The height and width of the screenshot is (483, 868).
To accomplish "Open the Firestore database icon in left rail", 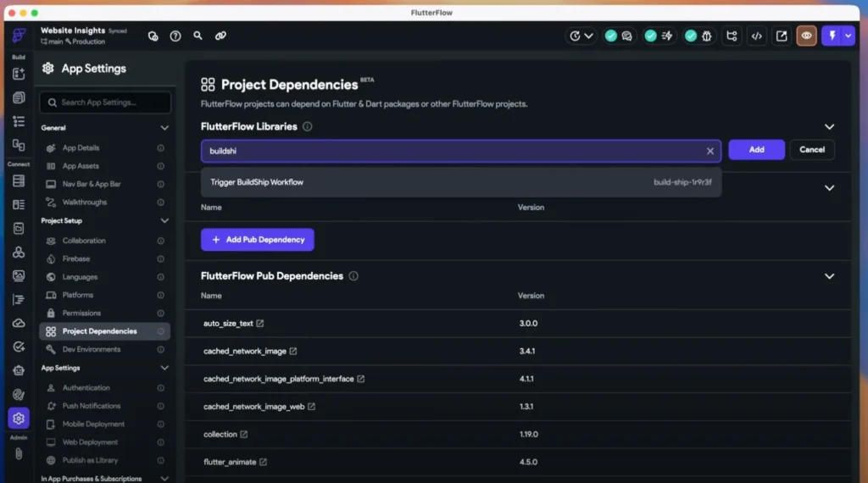I will pos(19,181).
